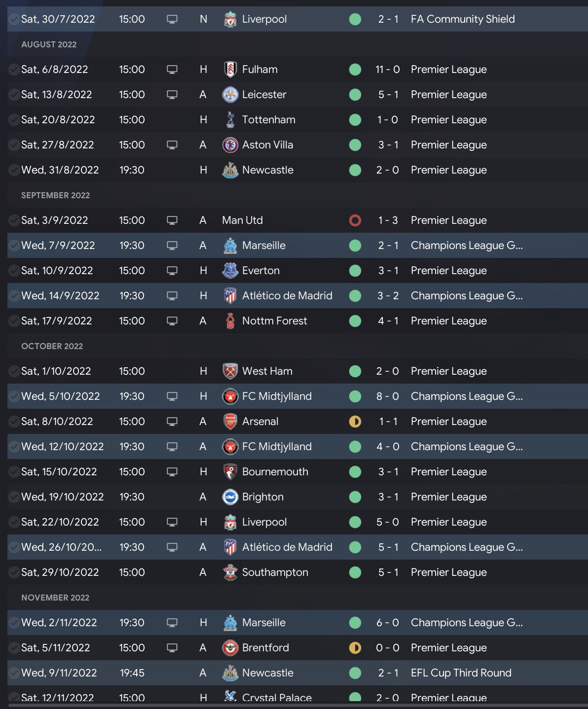Viewport: 588px width, 709px height.
Task: Click the TV icon on the Leicester fixture
Action: tap(172, 95)
